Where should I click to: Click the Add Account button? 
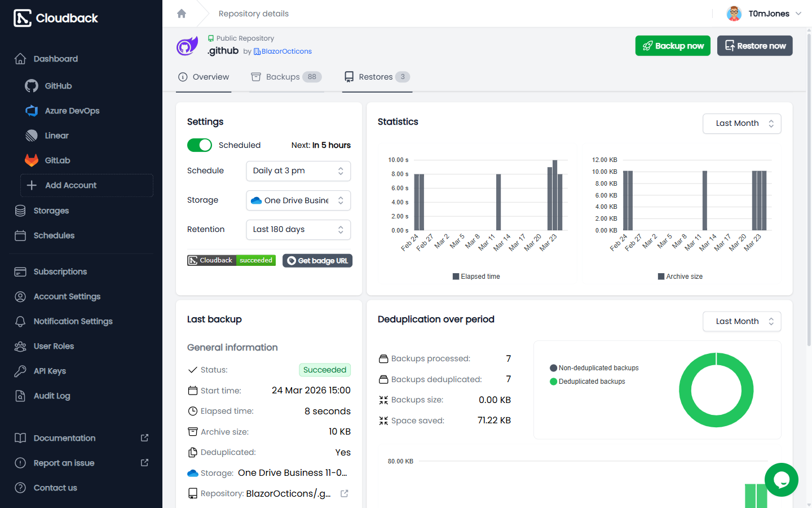87,185
